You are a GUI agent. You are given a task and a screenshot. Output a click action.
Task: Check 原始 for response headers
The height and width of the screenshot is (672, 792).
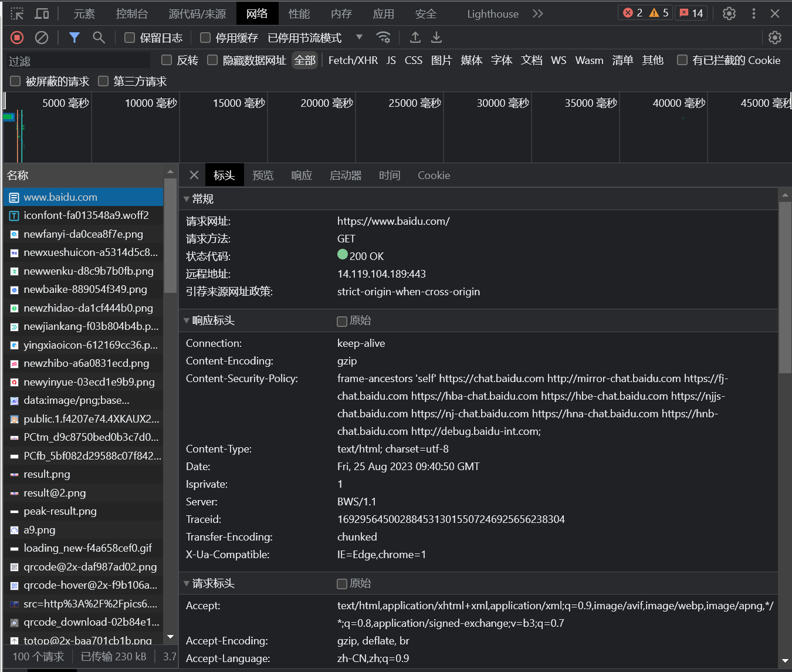click(342, 321)
